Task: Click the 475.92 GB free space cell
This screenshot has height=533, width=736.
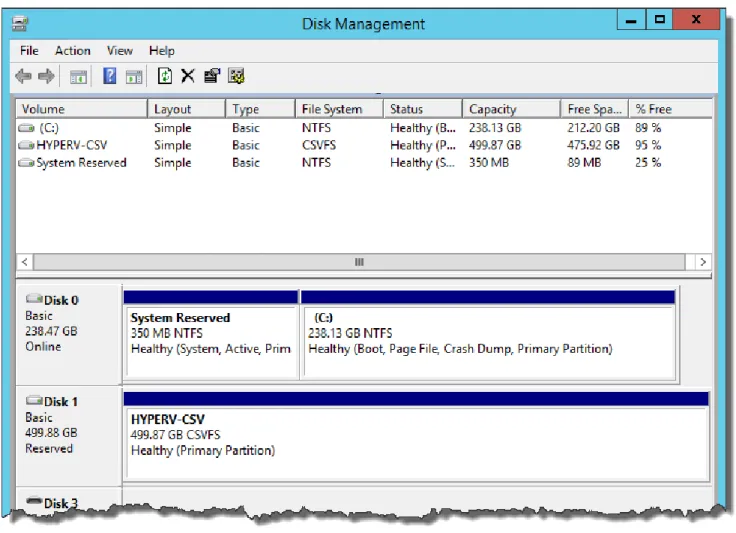Action: [x=593, y=145]
